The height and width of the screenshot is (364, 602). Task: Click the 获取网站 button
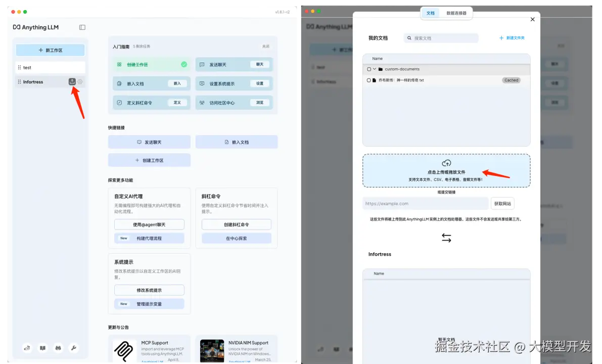click(502, 204)
